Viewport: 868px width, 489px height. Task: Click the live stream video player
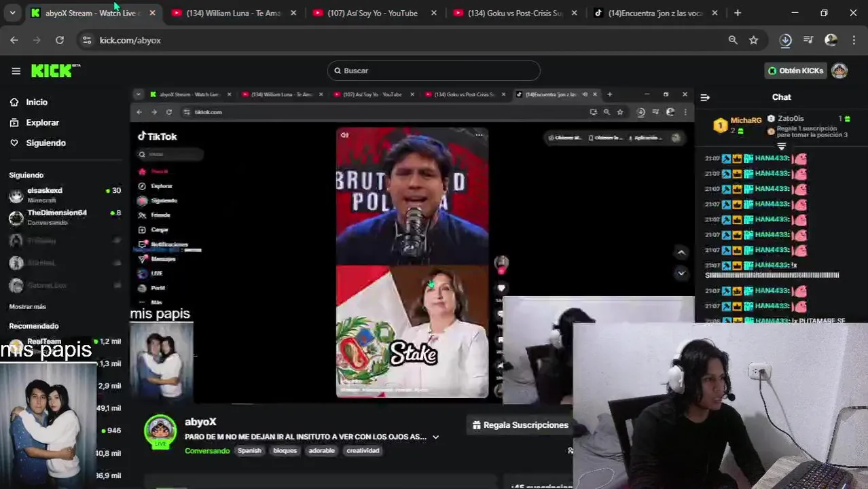(x=412, y=246)
